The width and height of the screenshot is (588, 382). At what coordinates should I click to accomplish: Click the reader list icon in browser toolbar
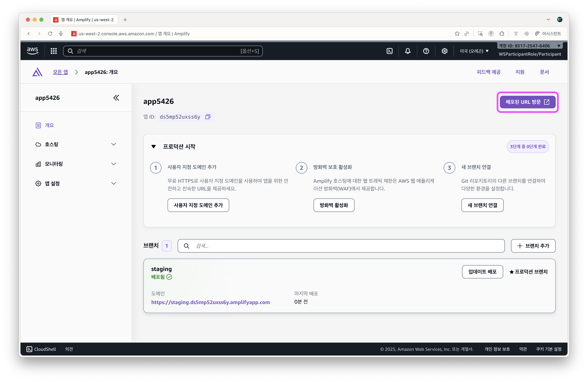click(516, 34)
